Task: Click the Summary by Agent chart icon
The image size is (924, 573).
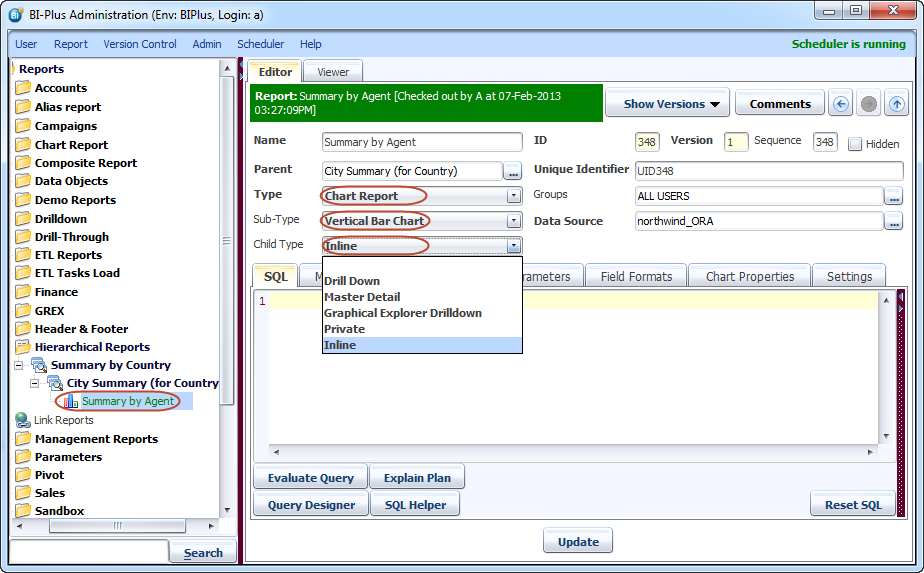Action: [x=71, y=402]
